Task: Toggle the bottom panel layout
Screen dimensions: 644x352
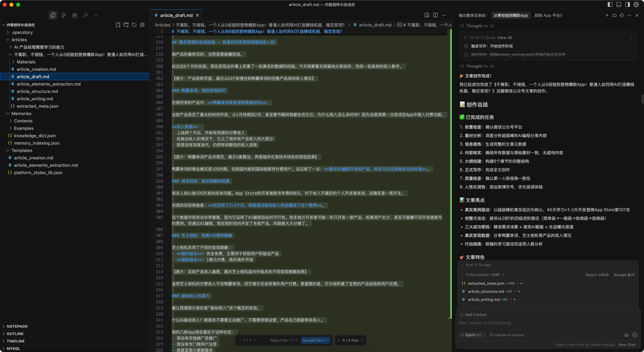Action: pyautogui.click(x=619, y=4)
